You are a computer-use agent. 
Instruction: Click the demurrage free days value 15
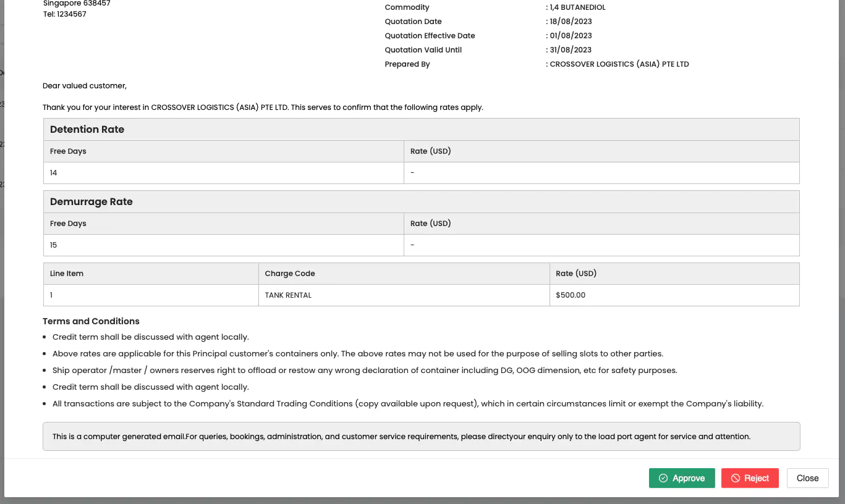click(54, 245)
